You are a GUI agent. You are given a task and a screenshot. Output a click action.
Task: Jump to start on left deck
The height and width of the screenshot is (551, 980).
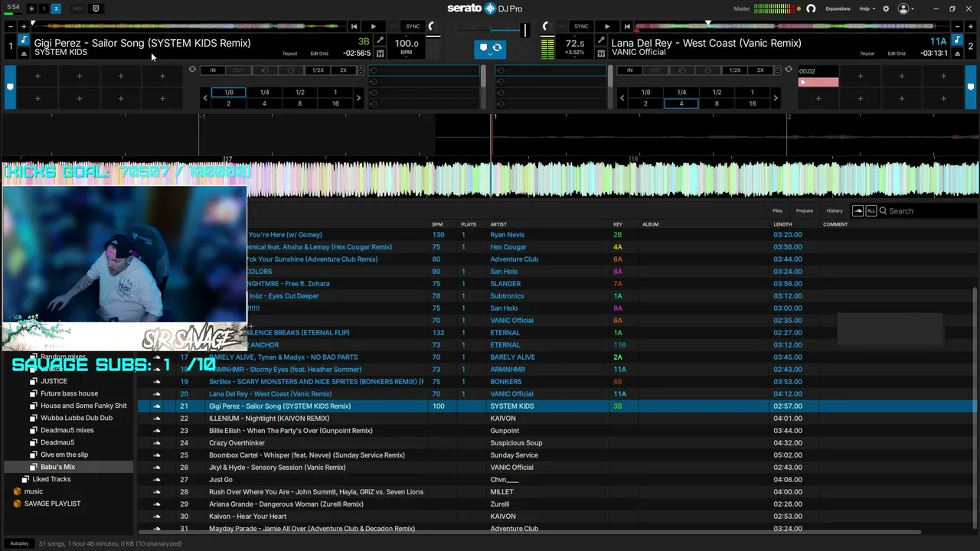pos(354,27)
